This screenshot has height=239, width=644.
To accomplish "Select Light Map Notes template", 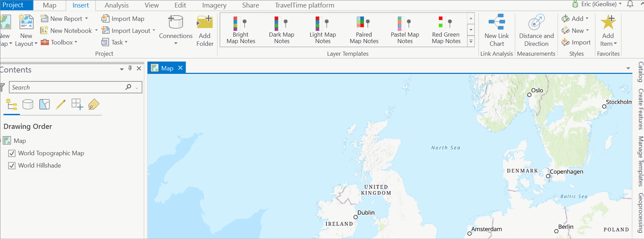I will coord(323,30).
